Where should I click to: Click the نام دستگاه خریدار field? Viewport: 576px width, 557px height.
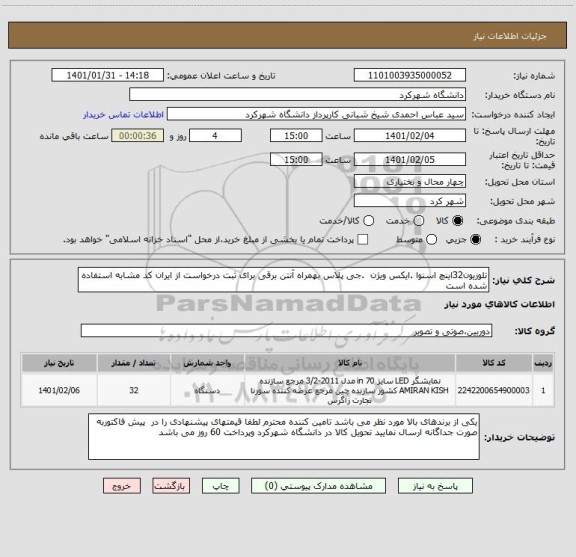pos(298,94)
